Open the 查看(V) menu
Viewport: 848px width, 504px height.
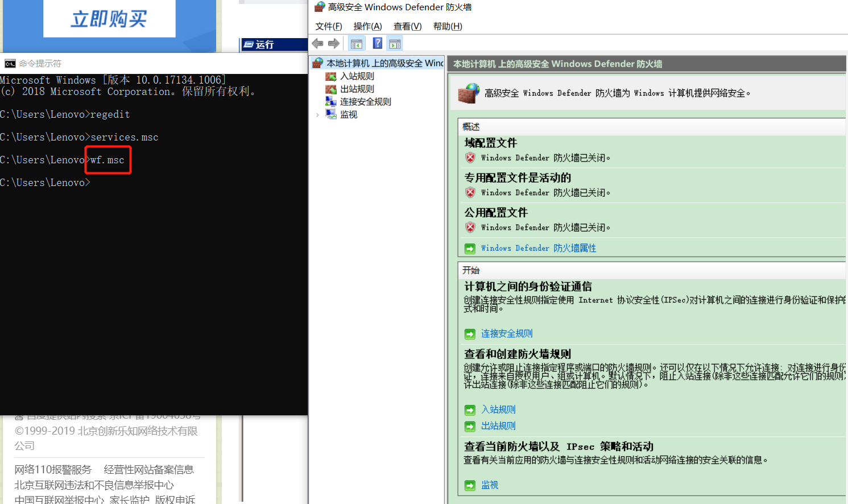407,26
